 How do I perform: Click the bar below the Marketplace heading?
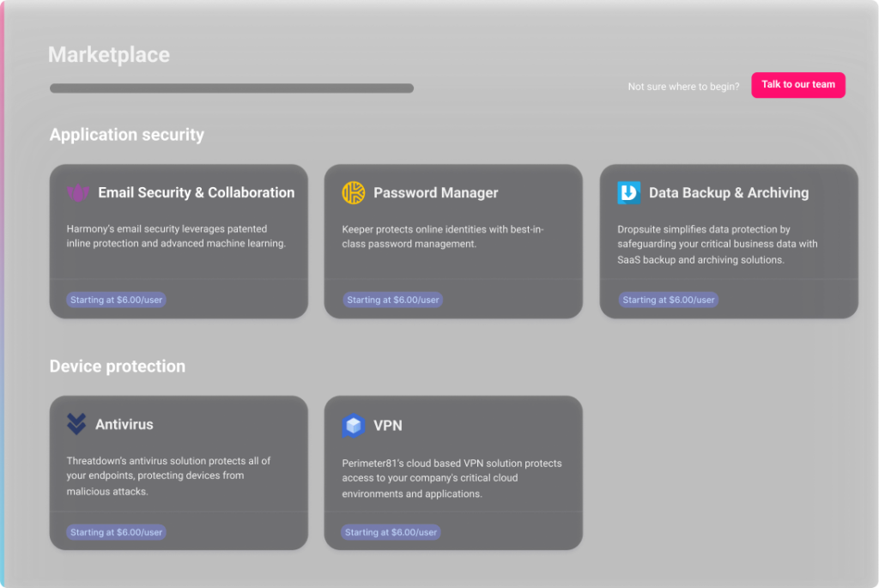click(x=231, y=88)
